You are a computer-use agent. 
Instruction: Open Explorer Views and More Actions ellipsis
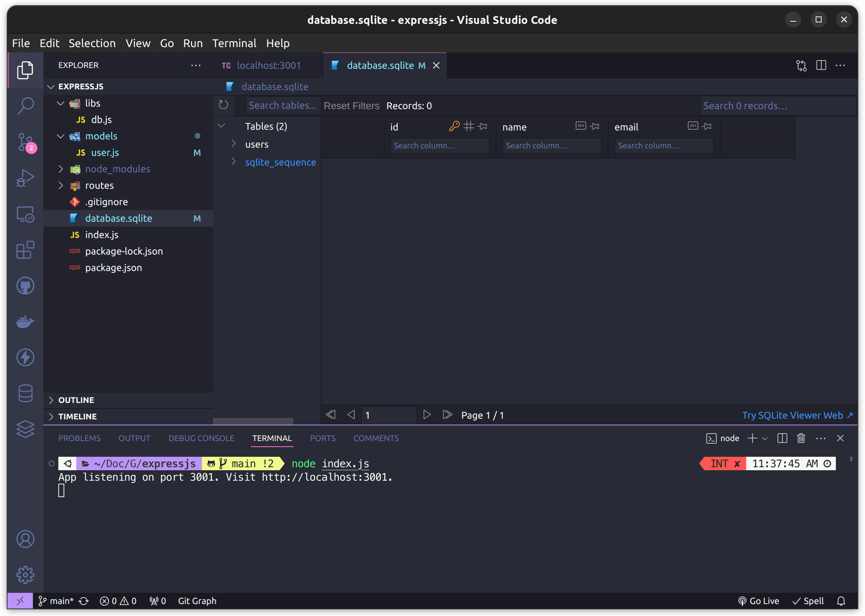coord(196,65)
